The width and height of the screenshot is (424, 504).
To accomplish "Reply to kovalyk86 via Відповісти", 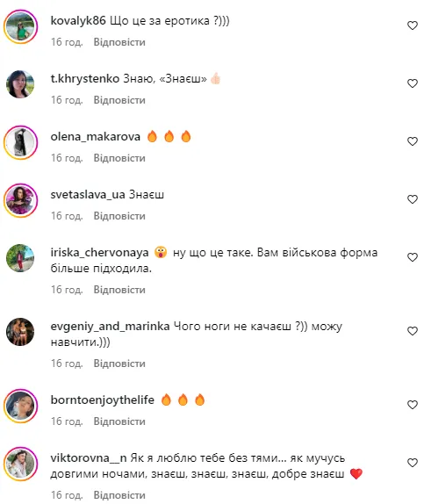I will point(119,42).
